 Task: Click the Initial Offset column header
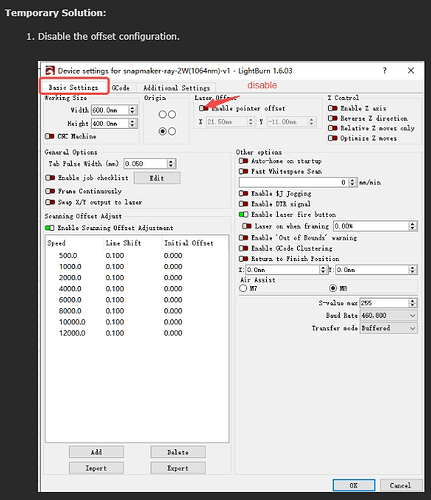(195, 243)
